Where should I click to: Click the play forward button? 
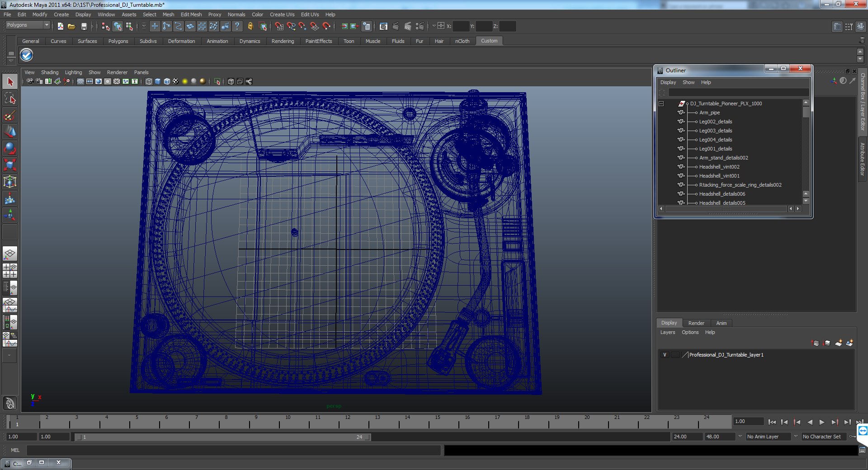[x=821, y=422]
